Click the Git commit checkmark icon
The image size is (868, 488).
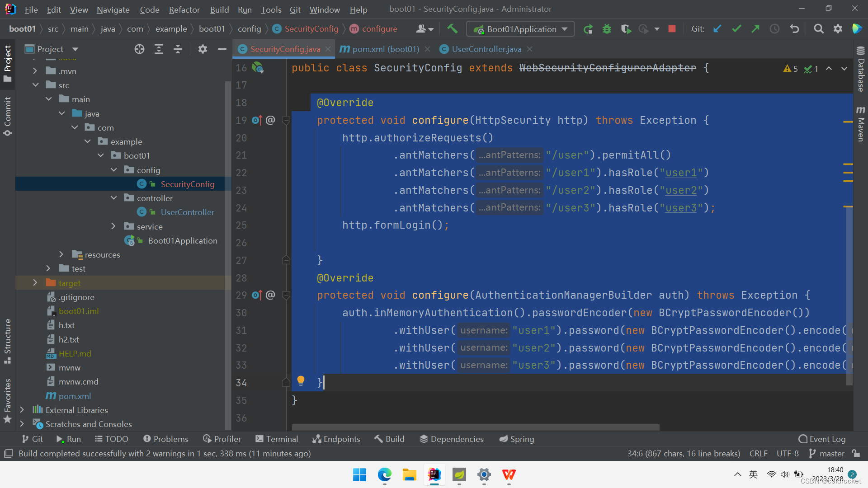tap(736, 29)
